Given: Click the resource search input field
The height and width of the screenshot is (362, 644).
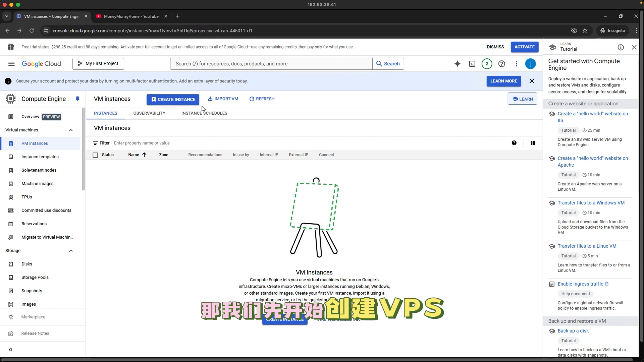Looking at the screenshot, I should point(271,64).
